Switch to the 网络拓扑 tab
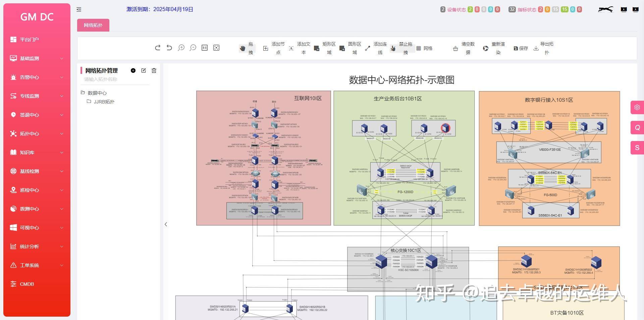This screenshot has width=644, height=320. (93, 25)
